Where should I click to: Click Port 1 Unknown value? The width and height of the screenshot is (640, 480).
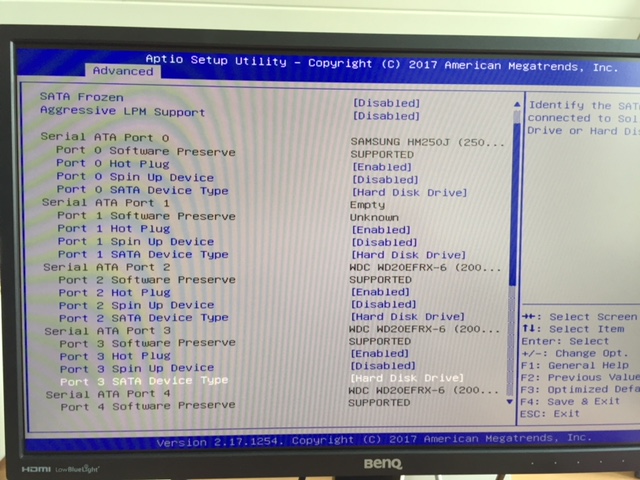coord(374,218)
